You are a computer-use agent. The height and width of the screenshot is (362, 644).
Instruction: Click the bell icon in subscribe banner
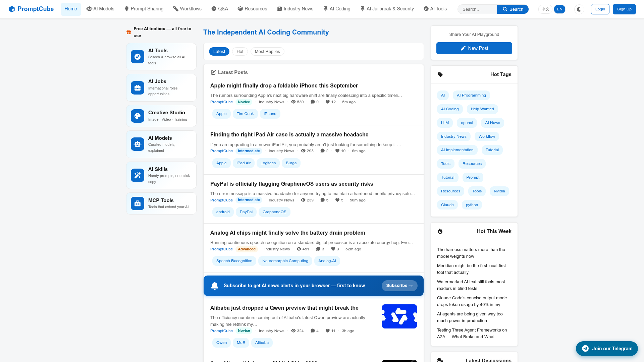[x=215, y=286]
